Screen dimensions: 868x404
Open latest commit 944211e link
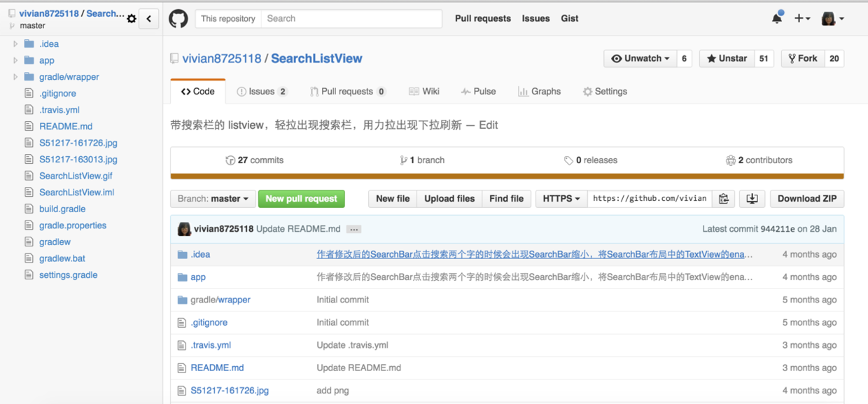click(x=778, y=229)
